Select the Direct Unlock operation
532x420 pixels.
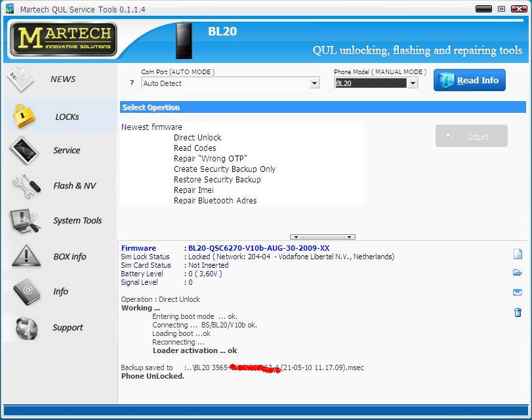pyautogui.click(x=197, y=138)
